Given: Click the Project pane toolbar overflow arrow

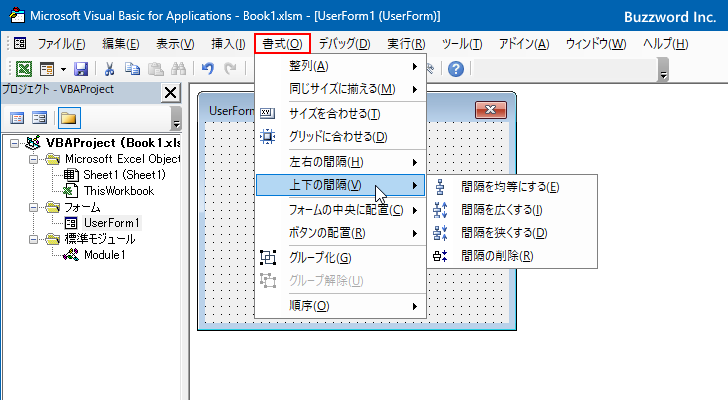Looking at the screenshot, I should (x=176, y=118).
